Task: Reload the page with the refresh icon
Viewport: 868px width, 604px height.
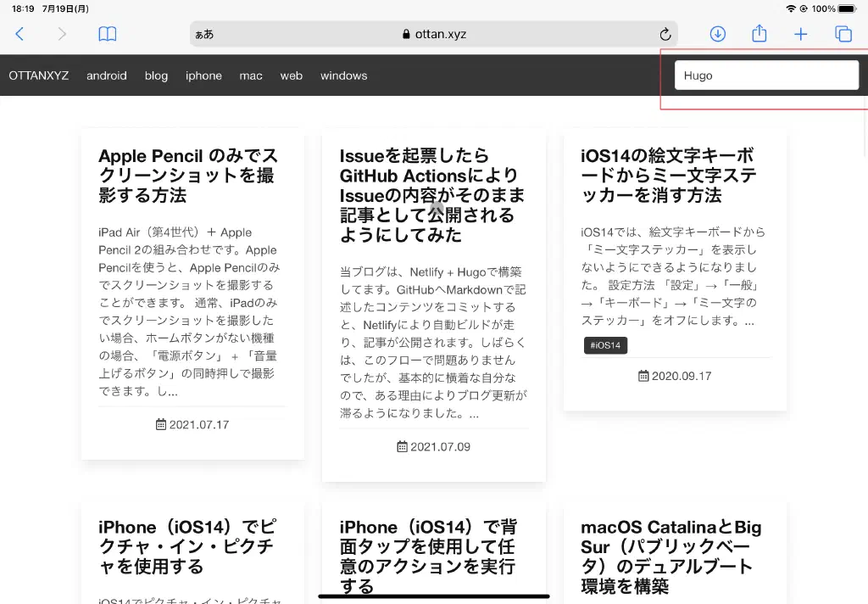Action: [665, 35]
